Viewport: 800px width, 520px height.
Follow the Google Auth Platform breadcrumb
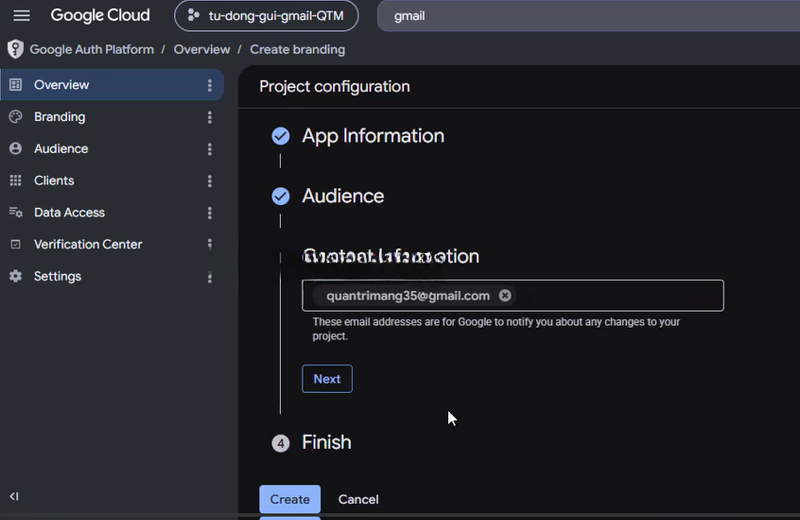point(92,49)
